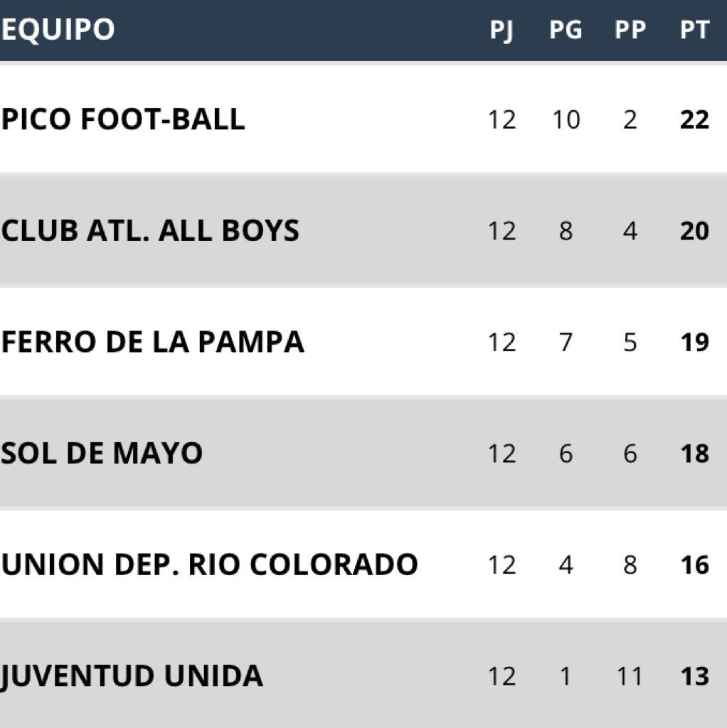Viewport: 727px width, 728px height.
Task: Select the FERRO DE LA PAMPA team
Action: click(152, 342)
